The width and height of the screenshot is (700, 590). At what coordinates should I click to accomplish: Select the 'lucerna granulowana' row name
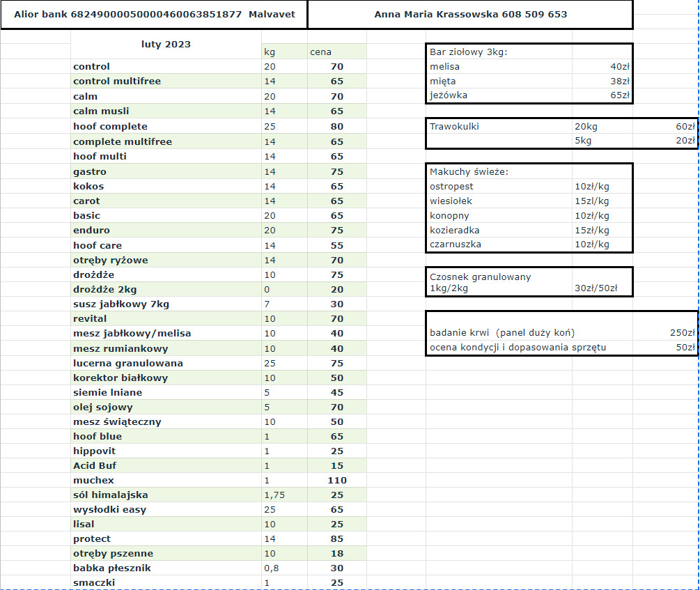(x=166, y=364)
